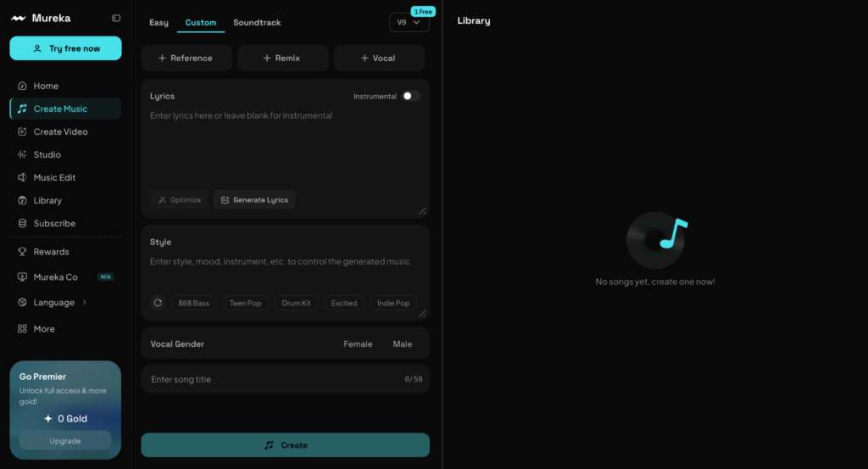Add the Teen Pop style tag
Image resolution: width=868 pixels, height=469 pixels.
click(x=245, y=303)
